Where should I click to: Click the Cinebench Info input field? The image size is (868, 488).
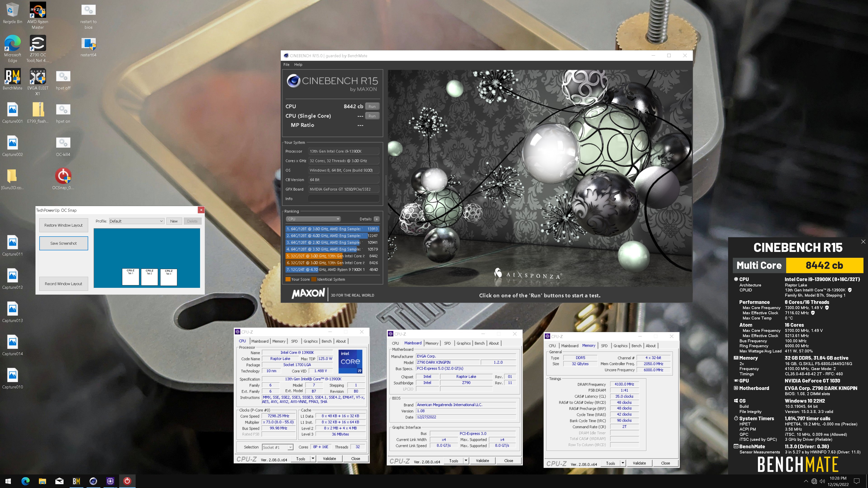click(x=344, y=199)
